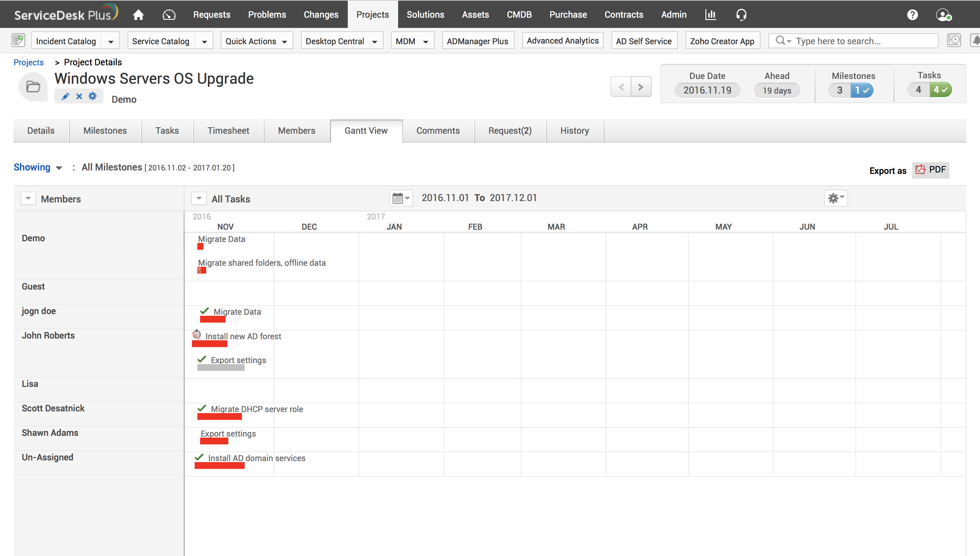The width and height of the screenshot is (980, 556).
Task: Click the user profile icon
Action: [943, 15]
